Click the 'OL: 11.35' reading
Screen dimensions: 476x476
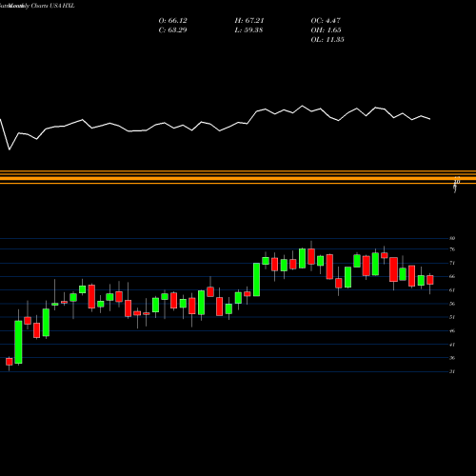coord(327,40)
